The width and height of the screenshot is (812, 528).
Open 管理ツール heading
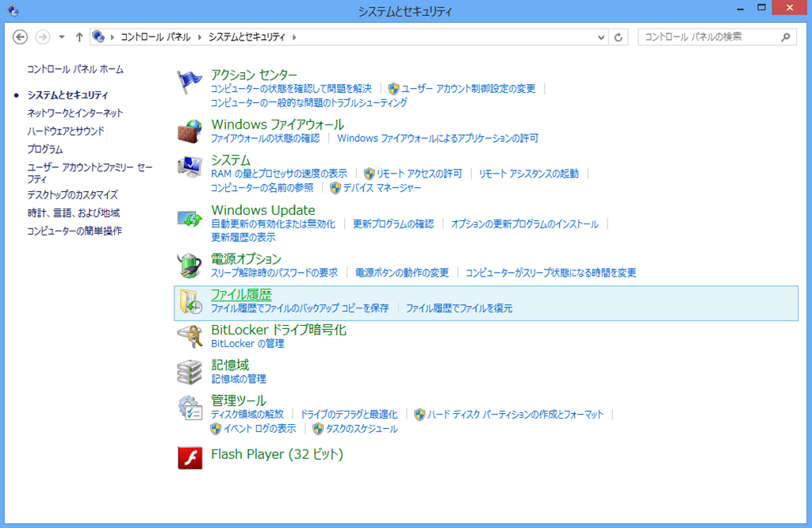(x=239, y=400)
